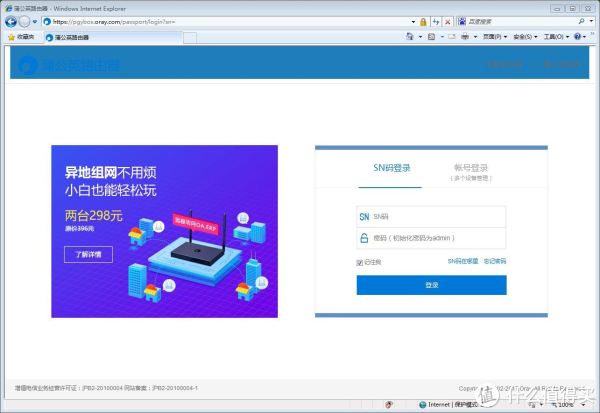Open the Tools (O) menu
Viewport: 600px width, 413px height.
click(x=556, y=37)
